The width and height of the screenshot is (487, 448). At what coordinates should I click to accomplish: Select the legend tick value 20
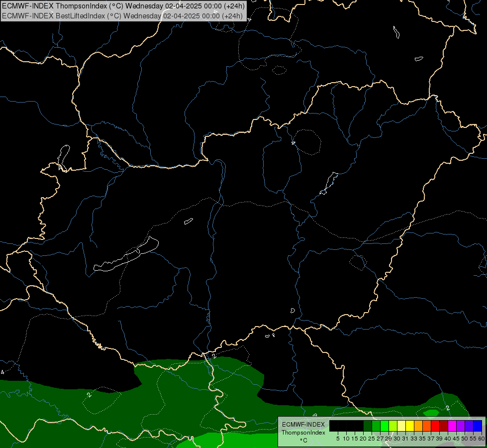(363, 439)
